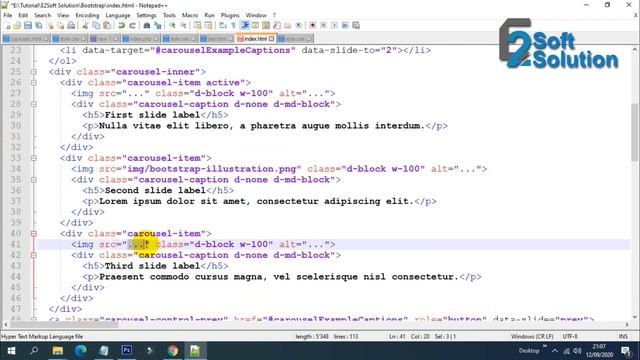
Task: Enable synchronized vertical scrolling icon
Action: point(198,25)
